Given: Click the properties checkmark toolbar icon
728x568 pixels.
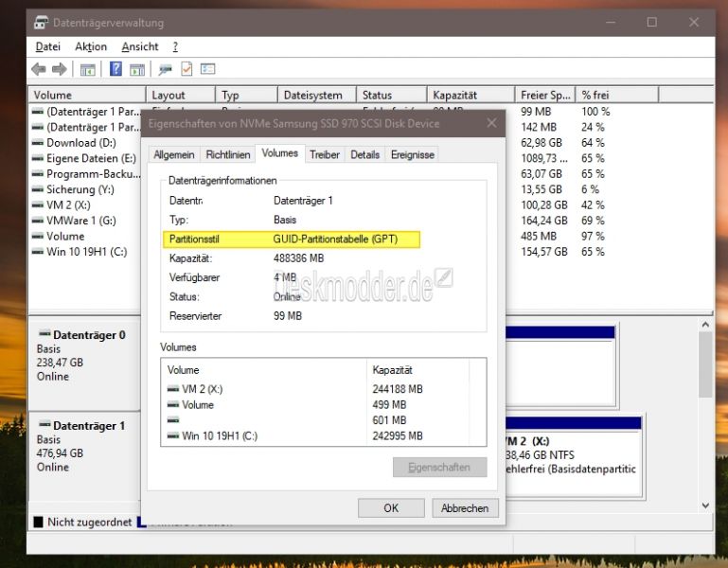Looking at the screenshot, I should click(186, 69).
